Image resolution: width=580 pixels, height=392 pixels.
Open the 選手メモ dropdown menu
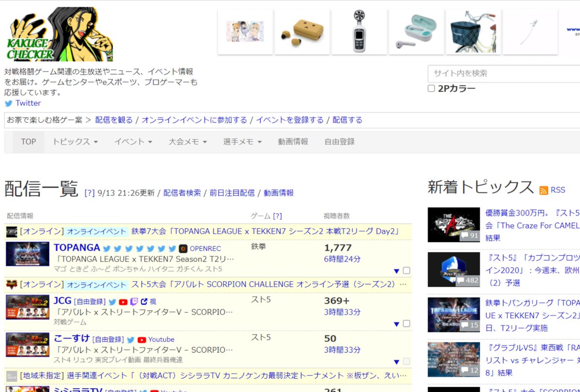(x=242, y=142)
